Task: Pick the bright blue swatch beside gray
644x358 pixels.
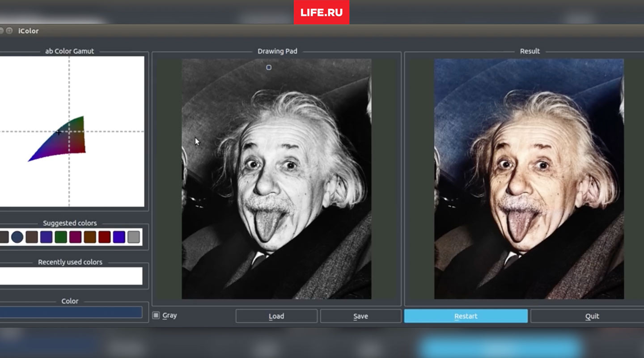Action: [x=119, y=237]
